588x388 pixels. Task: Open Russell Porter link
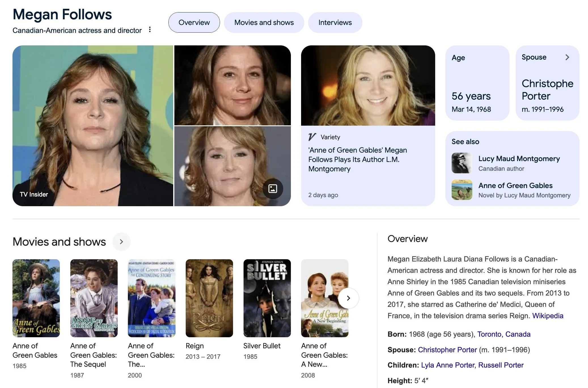coord(501,365)
